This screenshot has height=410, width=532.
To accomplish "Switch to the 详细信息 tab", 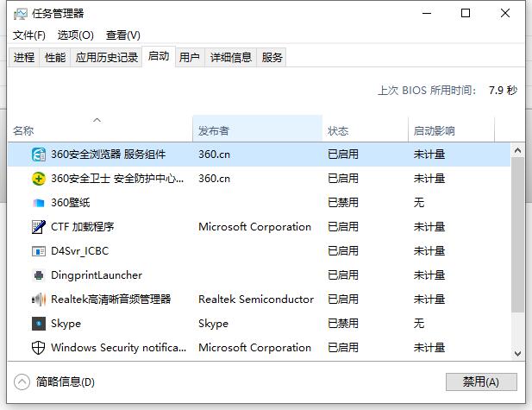I will 231,58.
